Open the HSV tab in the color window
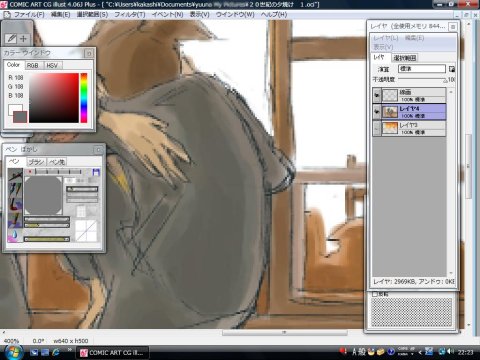Viewport: 480px width, 360px height. 52,65
